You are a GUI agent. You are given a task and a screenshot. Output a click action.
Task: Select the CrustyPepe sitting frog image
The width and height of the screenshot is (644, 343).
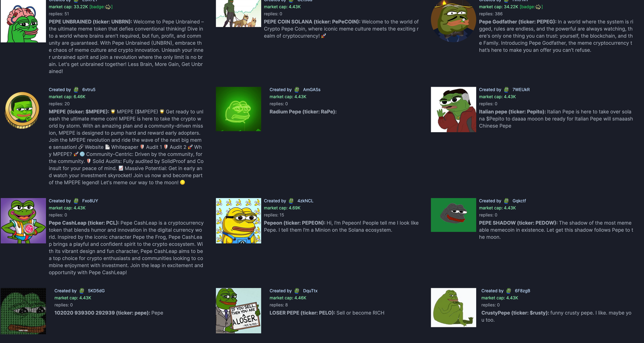453,308
